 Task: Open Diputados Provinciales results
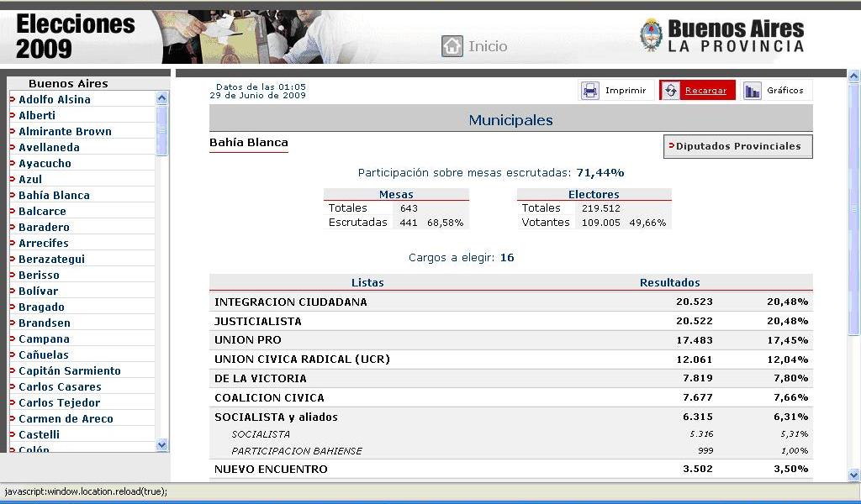click(738, 146)
